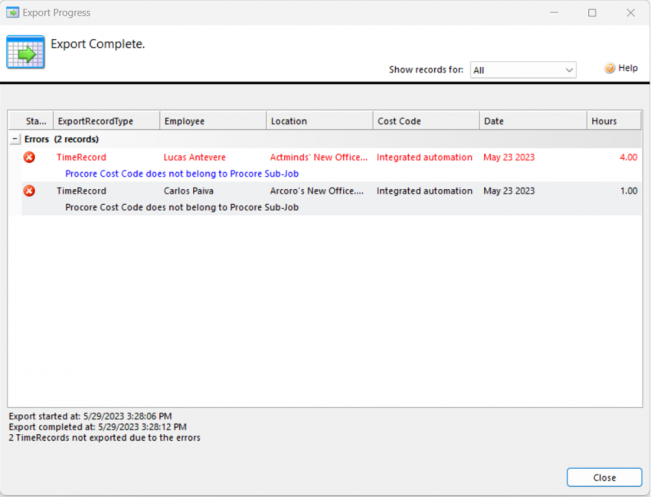This screenshot has height=497, width=651.
Task: Click the Export started at timestamp line
Action: pyautogui.click(x=90, y=416)
